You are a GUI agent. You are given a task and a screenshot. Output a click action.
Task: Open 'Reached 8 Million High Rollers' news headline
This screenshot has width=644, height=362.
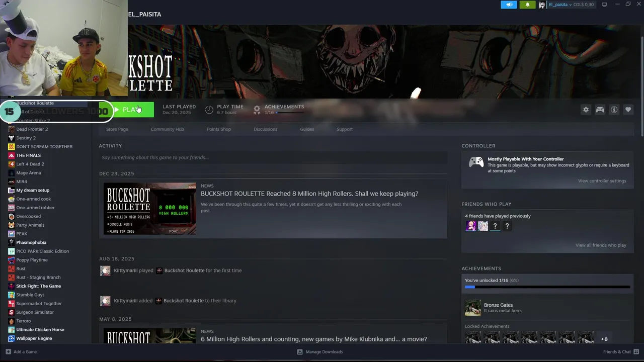coord(309,194)
